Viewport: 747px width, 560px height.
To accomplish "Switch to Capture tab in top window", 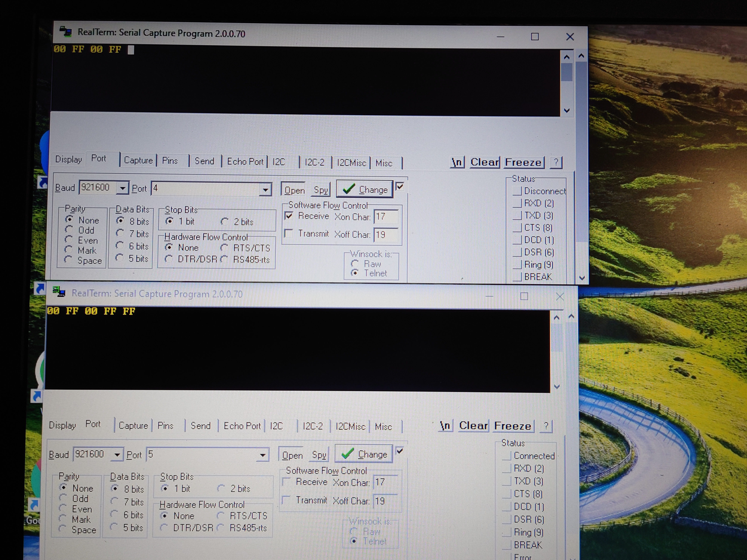I will 138,160.
